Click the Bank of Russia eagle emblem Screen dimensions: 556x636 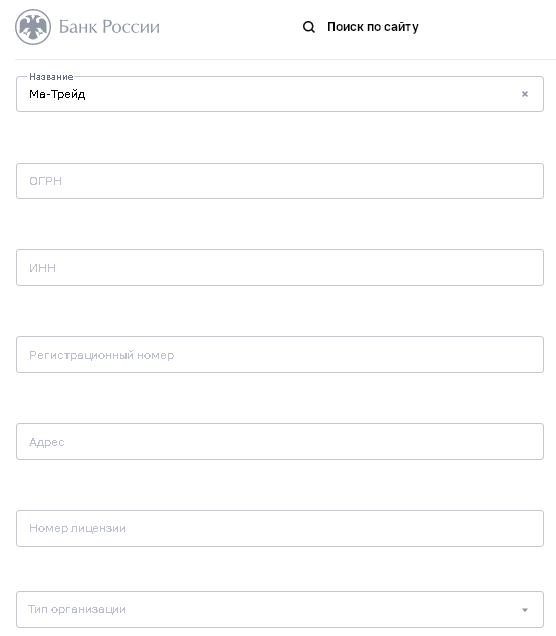[x=33, y=27]
